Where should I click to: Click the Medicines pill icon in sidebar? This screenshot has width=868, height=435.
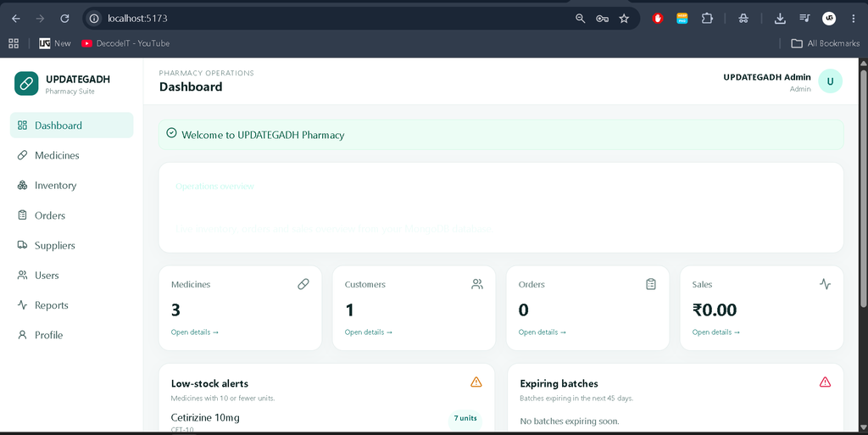[22, 155]
